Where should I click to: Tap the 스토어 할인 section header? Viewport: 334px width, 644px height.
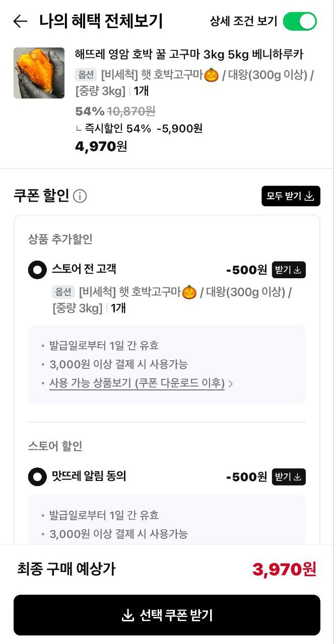55,446
